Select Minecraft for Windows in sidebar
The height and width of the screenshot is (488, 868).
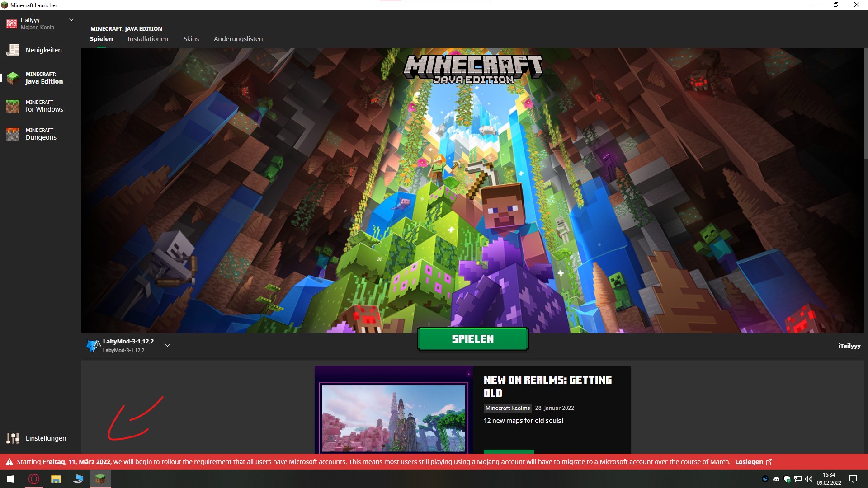coord(41,106)
